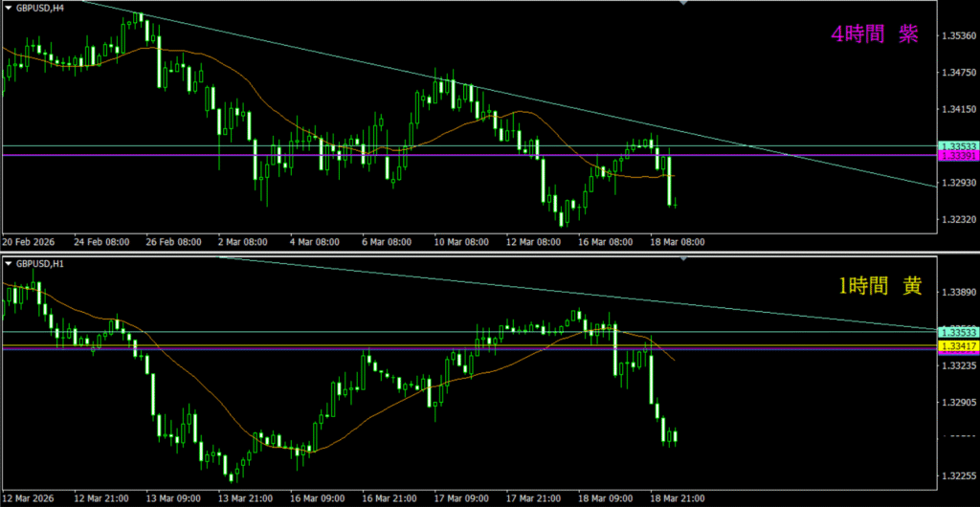
Task: Open the dropdown arrow beside GBPUSD,H4
Action: tap(8, 9)
